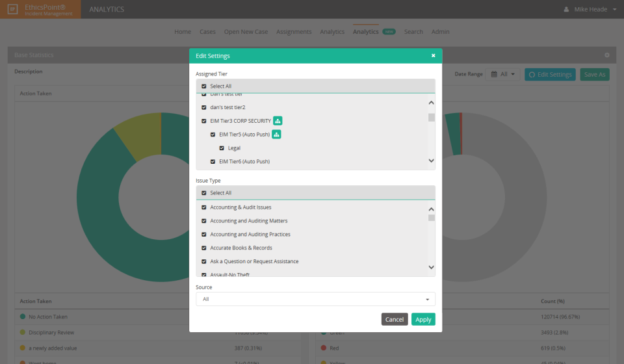This screenshot has height=364, width=624.
Task: Toggle Select All checkbox under Issue Type
Action: (x=204, y=193)
